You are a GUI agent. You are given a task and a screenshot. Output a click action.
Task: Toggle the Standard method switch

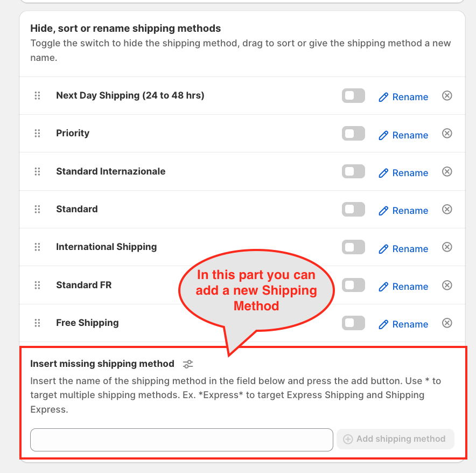point(353,209)
